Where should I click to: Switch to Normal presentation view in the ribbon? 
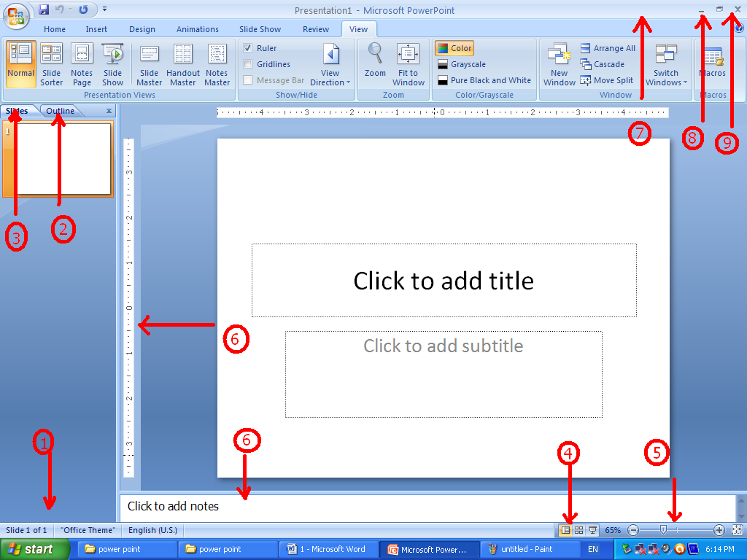pos(21,64)
